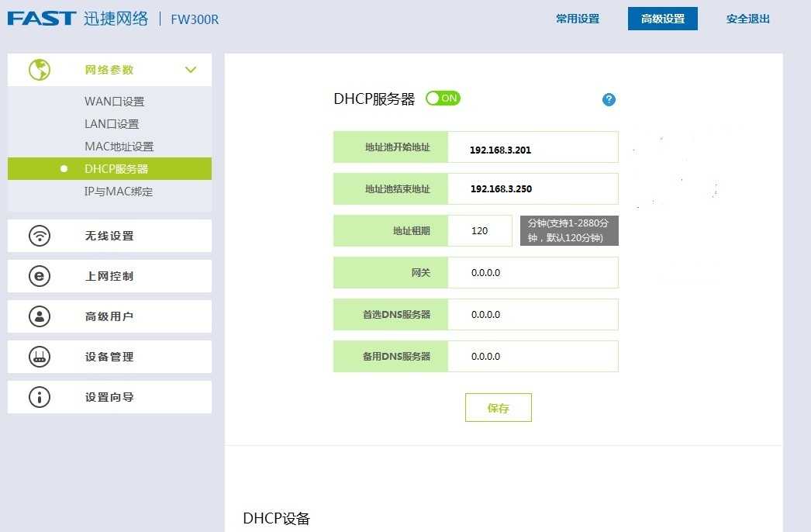Collapse the 网络参数 section chevron
The image size is (811, 532).
click(x=191, y=69)
